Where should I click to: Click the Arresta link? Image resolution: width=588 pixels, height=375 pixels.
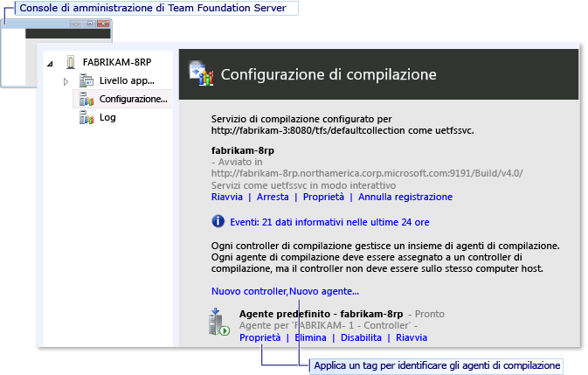click(273, 197)
